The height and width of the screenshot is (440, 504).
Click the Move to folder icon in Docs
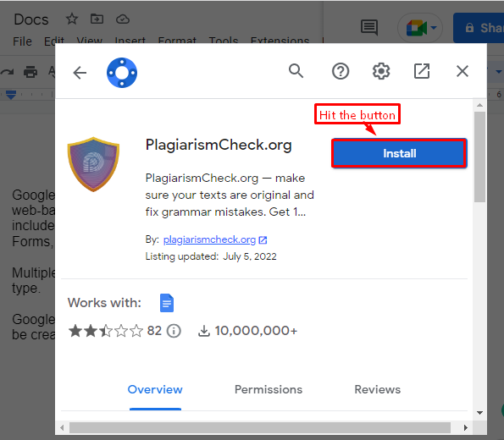97,19
